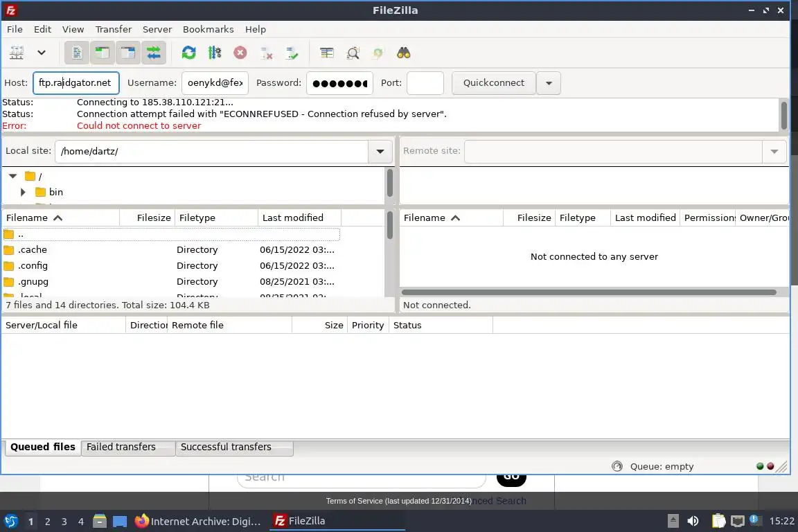The height and width of the screenshot is (532, 798).
Task: Click the local file list scrollbar
Action: click(390, 224)
